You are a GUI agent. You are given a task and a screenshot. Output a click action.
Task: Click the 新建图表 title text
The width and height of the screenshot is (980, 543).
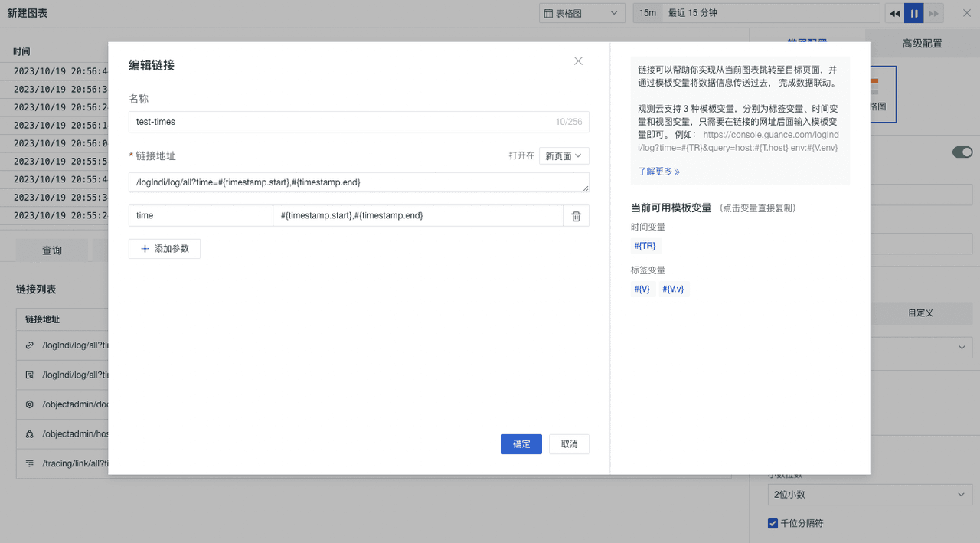[27, 13]
